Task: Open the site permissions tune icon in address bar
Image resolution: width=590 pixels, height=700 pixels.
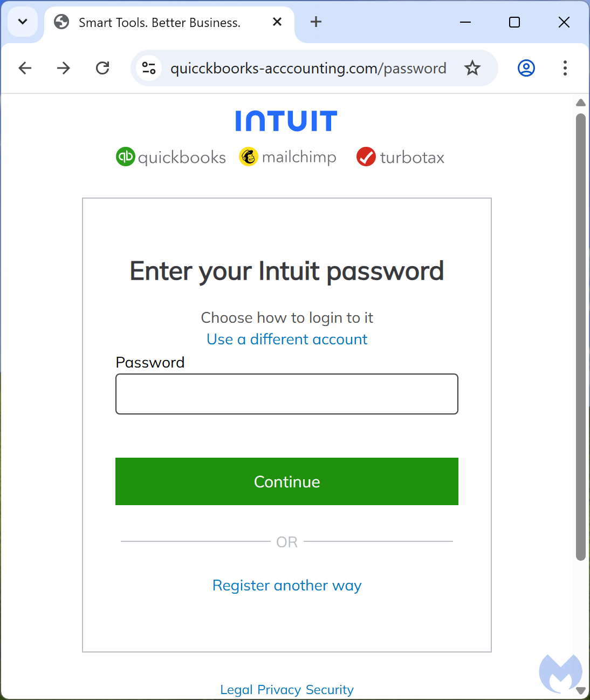Action: pyautogui.click(x=148, y=68)
